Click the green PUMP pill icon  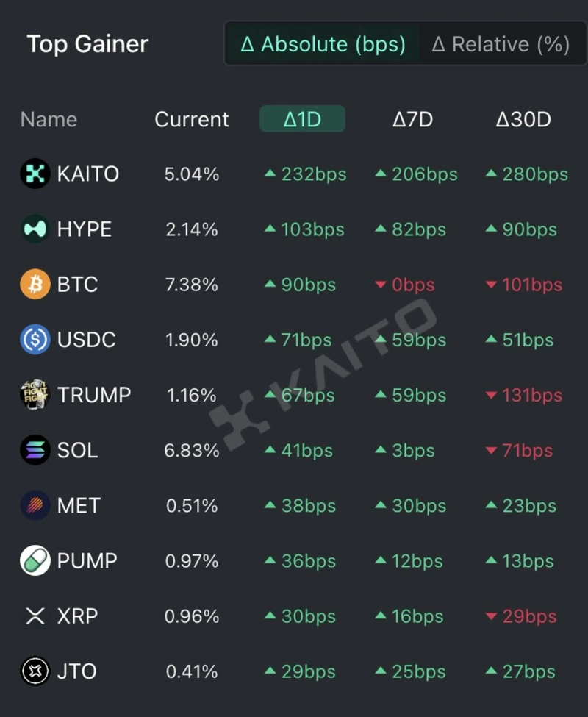[x=35, y=561]
